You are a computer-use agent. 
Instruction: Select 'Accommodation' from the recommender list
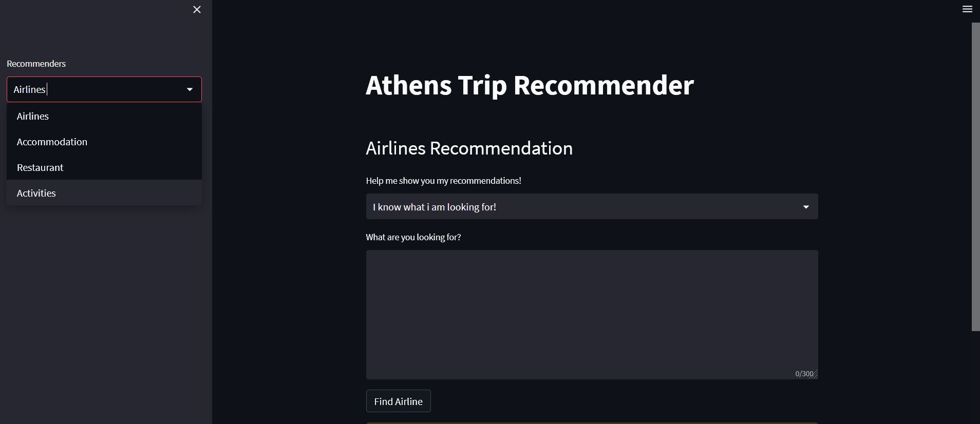52,142
